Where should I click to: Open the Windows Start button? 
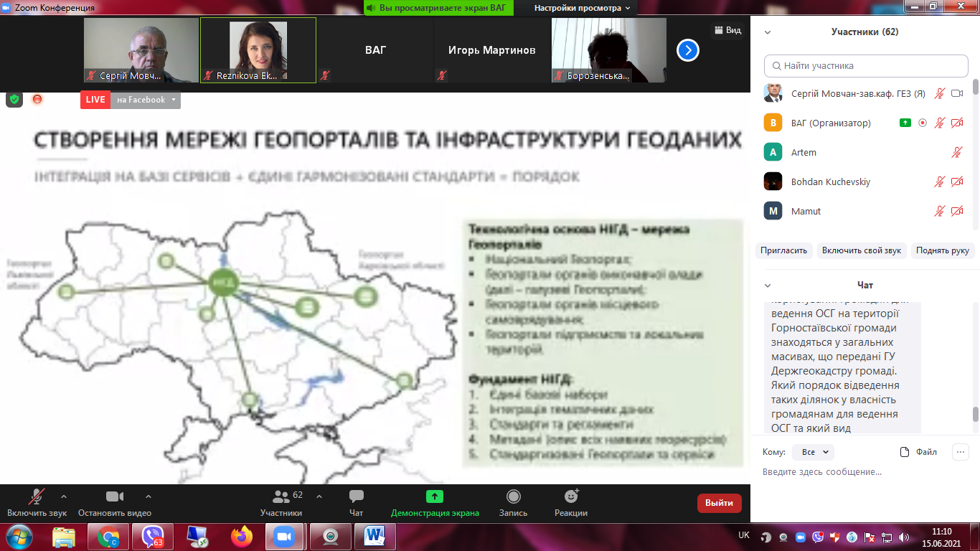19,536
